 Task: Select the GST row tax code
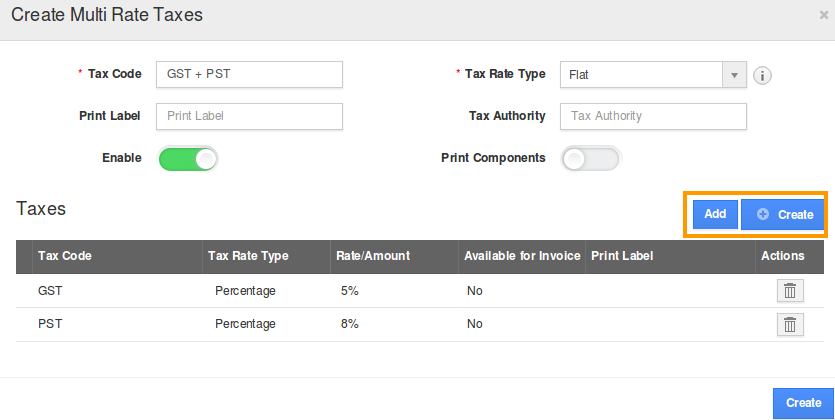coord(50,291)
